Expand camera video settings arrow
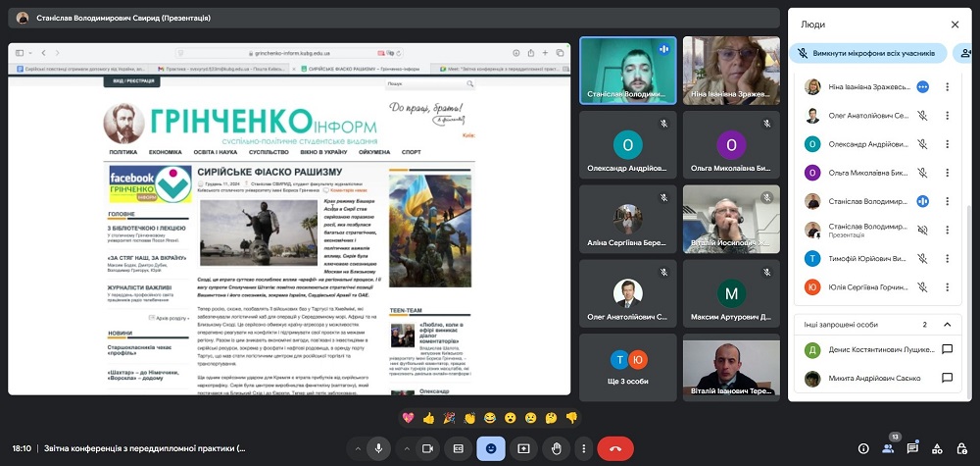 point(405,448)
